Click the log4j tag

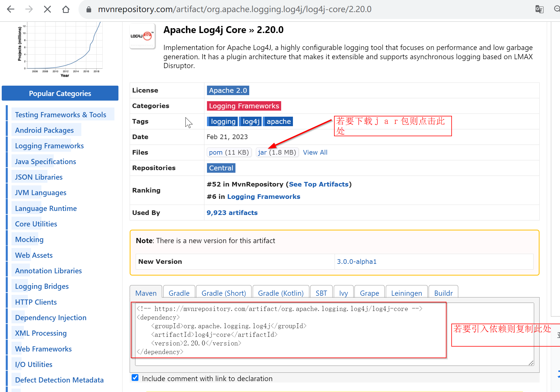[x=250, y=121]
